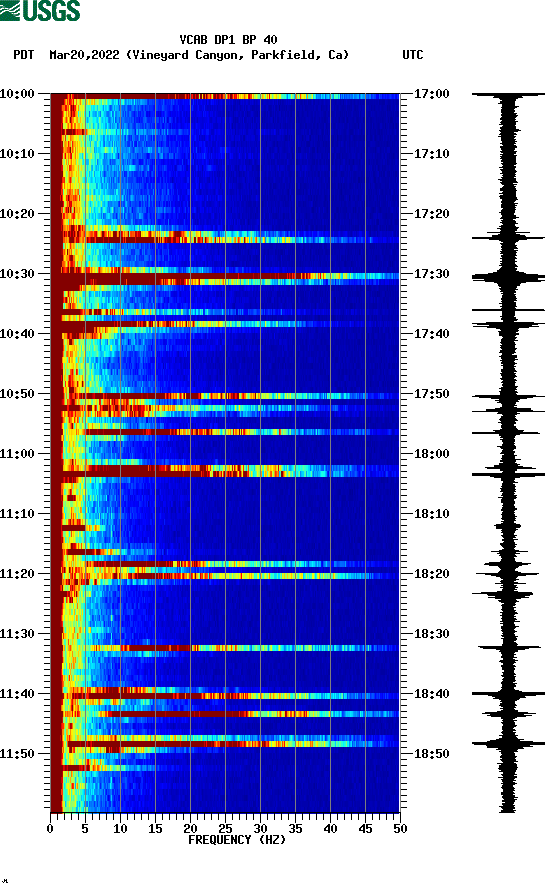The image size is (552, 892).
Task: Click the '17:50' UTC time label
Action: coord(431,394)
